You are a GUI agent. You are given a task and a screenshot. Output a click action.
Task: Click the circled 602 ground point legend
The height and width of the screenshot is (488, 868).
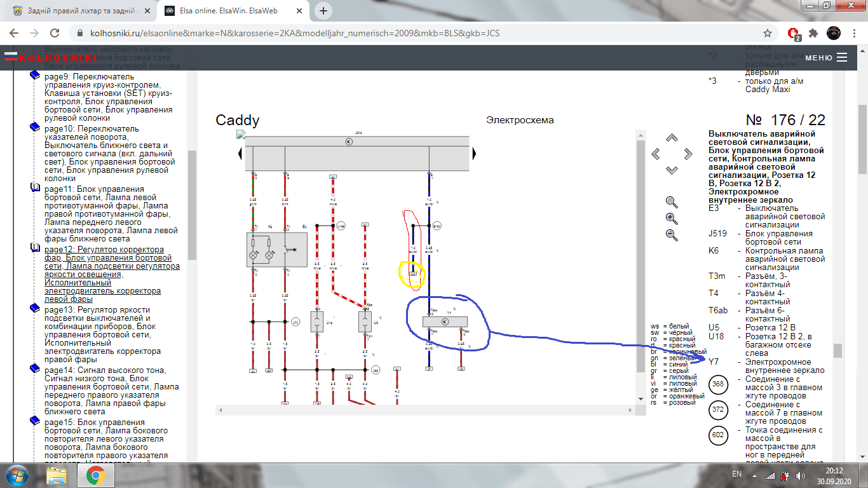click(718, 435)
